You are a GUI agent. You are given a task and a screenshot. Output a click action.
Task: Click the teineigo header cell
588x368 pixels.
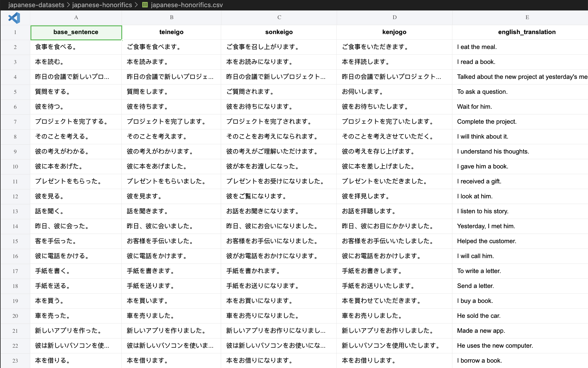171,32
